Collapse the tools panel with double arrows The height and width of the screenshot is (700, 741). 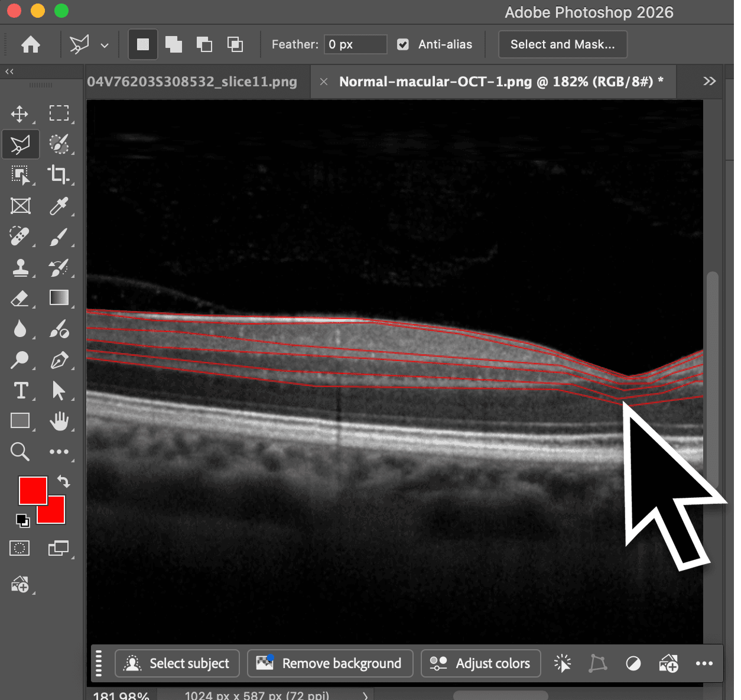point(9,72)
